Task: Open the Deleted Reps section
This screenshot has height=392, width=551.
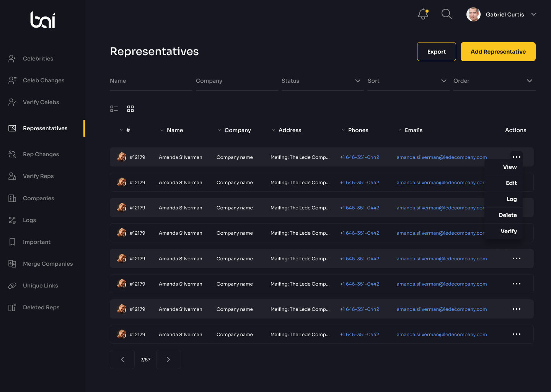Action: (x=41, y=307)
